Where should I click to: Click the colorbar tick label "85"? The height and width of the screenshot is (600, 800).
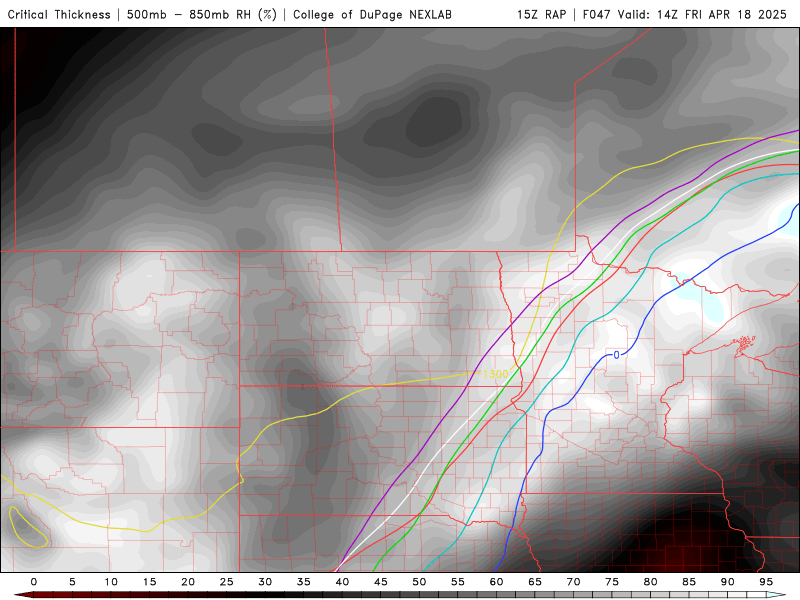coord(689,582)
